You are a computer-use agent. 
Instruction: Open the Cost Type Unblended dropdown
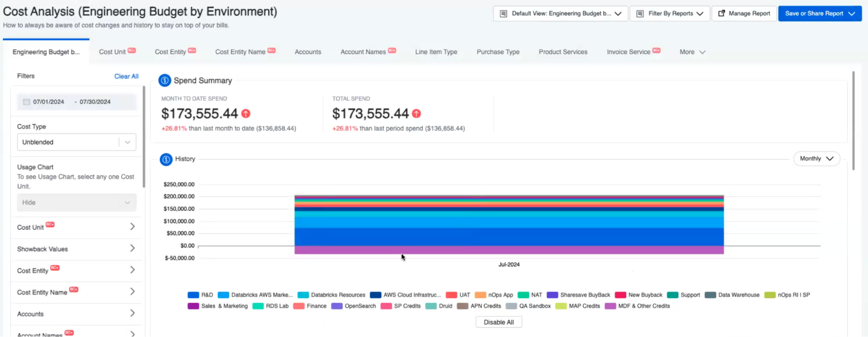tap(76, 142)
